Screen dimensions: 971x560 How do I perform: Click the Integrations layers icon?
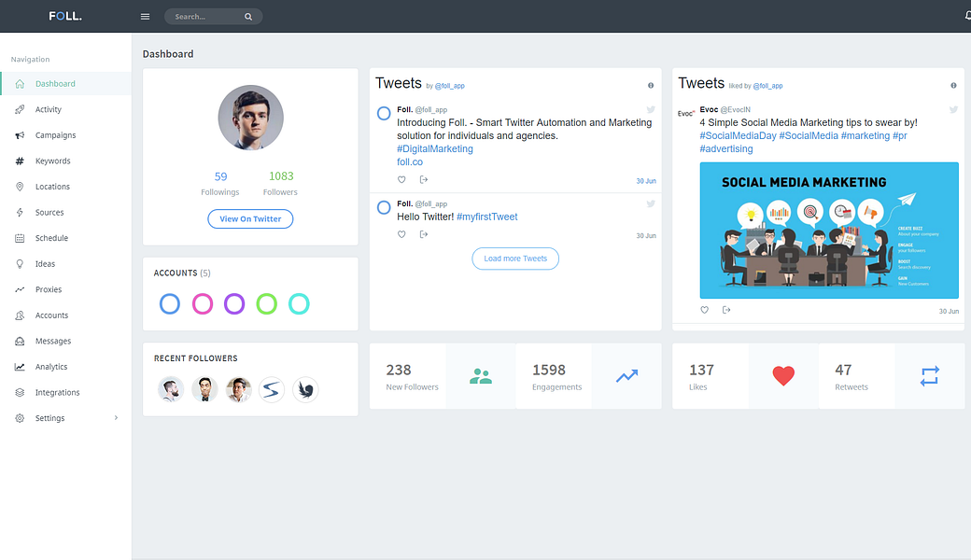[x=20, y=392]
